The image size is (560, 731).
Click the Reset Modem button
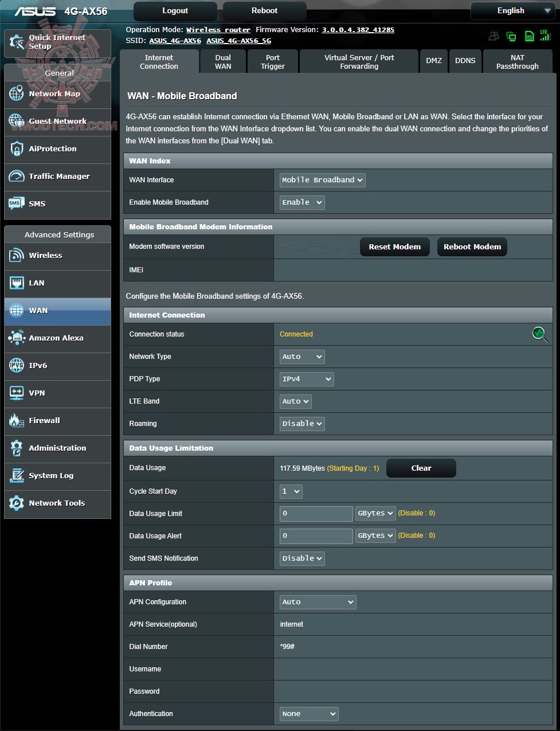coord(395,247)
